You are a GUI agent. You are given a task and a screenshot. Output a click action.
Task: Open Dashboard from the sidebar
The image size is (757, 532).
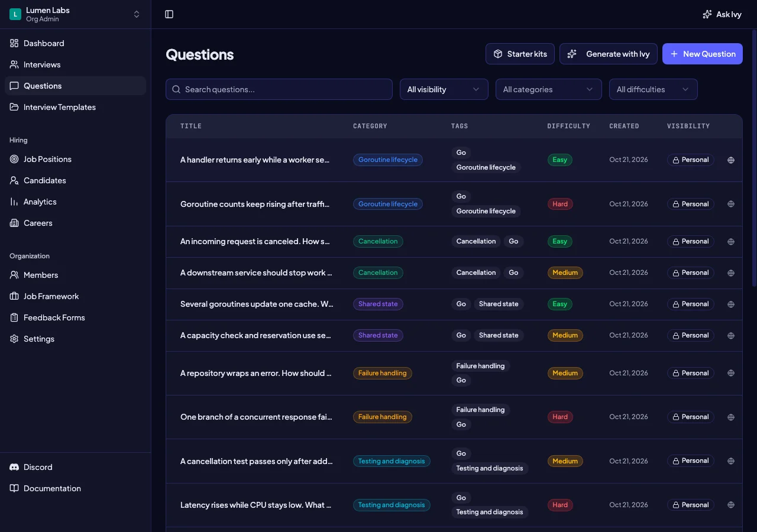(x=75, y=43)
